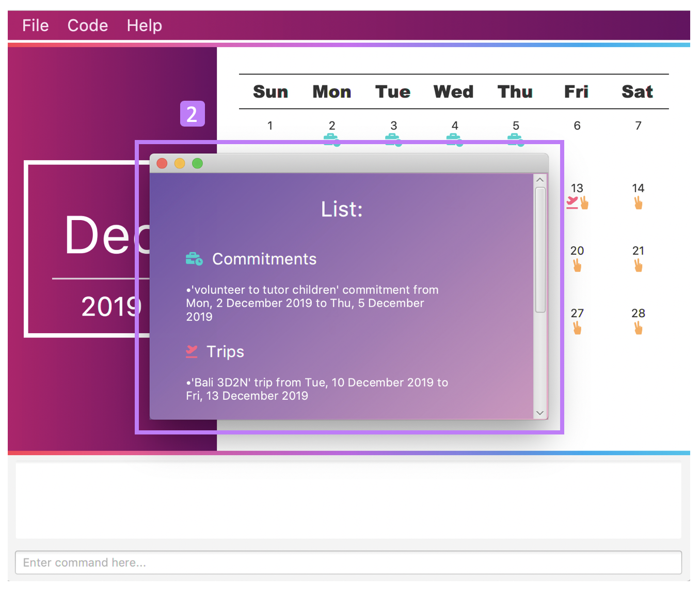Click the hand icon under day 20

click(x=577, y=266)
